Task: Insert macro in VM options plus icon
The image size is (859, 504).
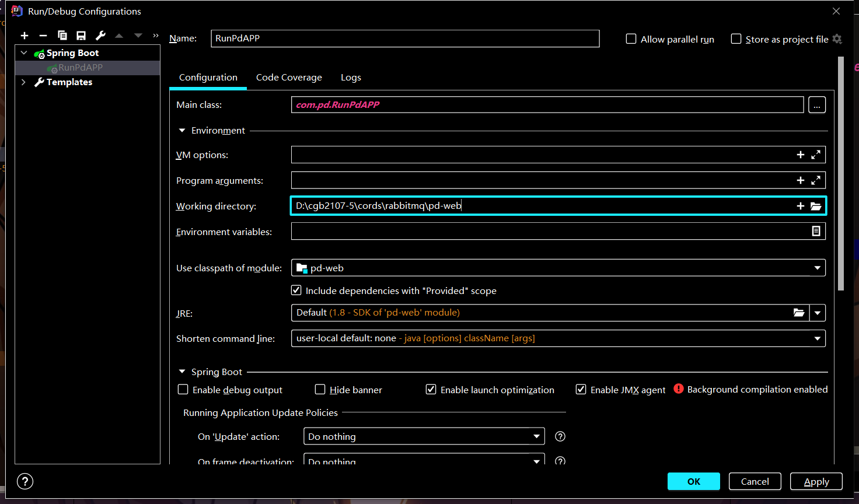Action: click(x=801, y=155)
